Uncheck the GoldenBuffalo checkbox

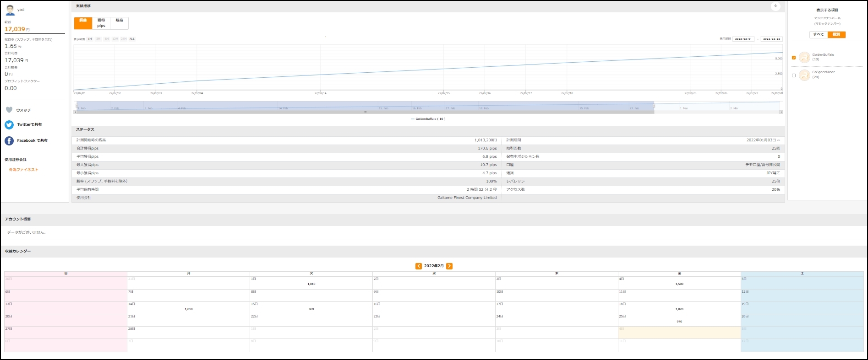tap(794, 58)
